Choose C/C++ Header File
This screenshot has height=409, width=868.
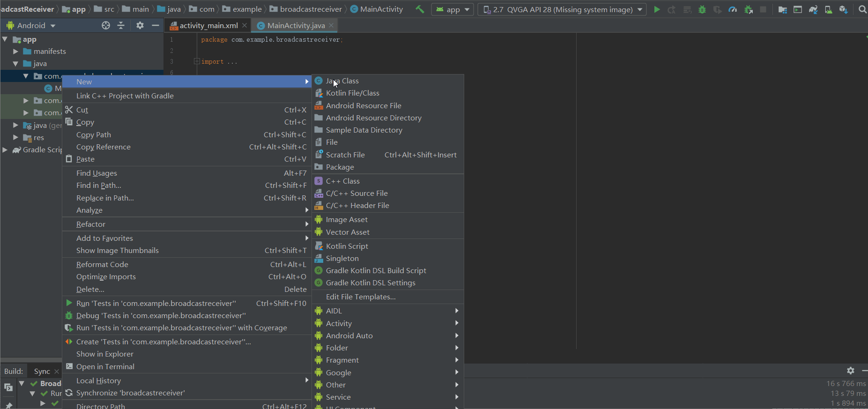coord(388,205)
